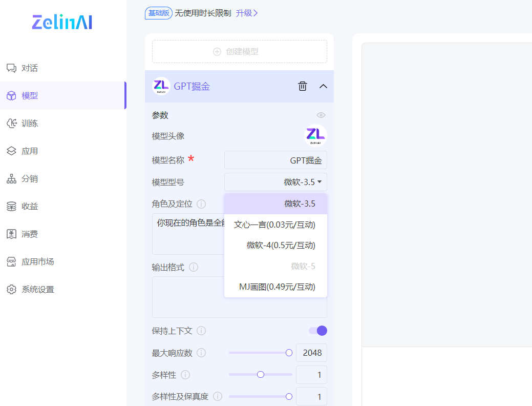Click the plus icon in 创建模型
The height and width of the screenshot is (406, 532).
coord(217,52)
